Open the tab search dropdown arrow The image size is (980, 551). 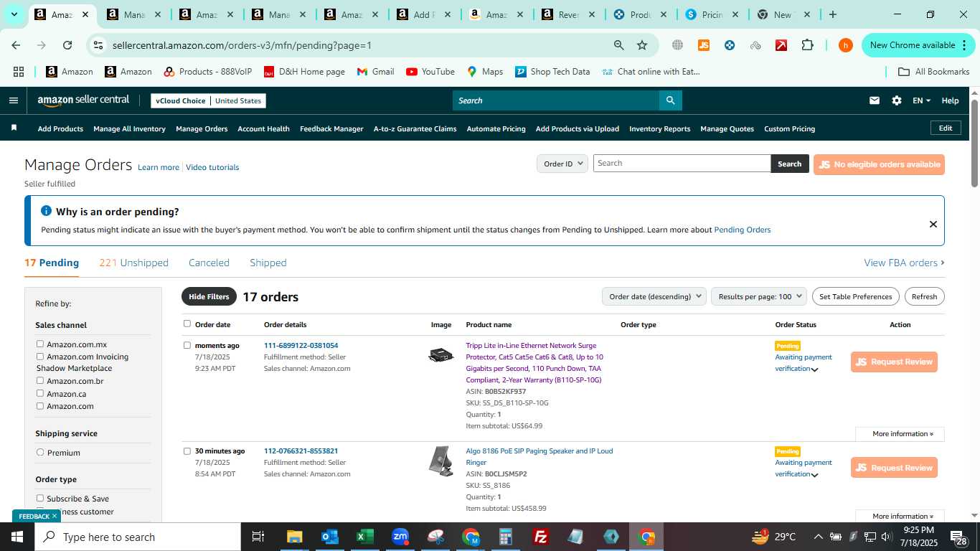[14, 14]
